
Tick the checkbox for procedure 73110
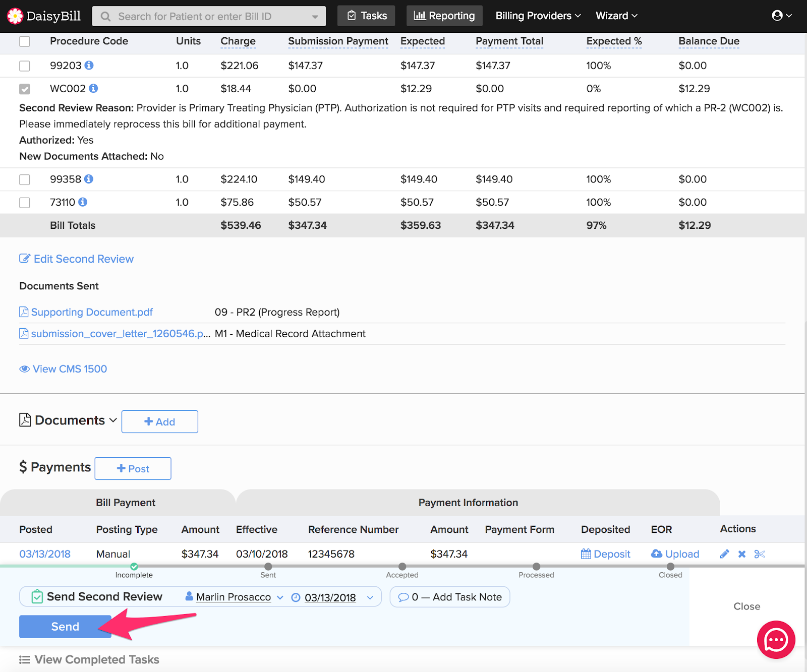coord(25,203)
